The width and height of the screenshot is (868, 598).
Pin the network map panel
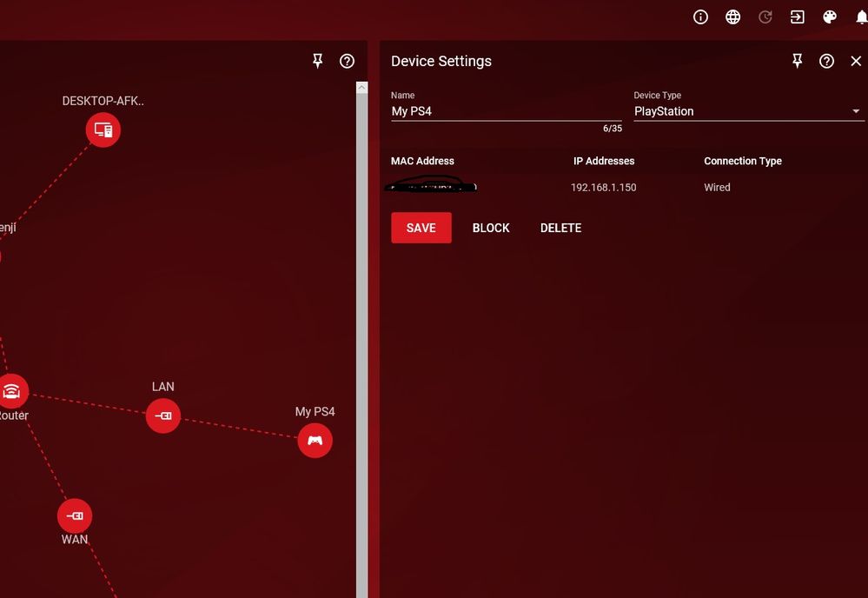(317, 61)
